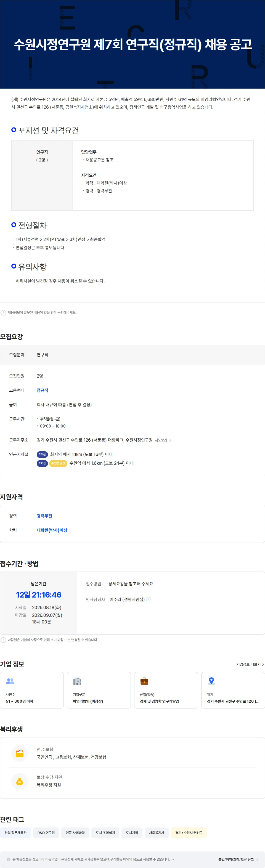Click the 수인분당선 subway line badge
The width and height of the screenshot is (265, 868).
pyautogui.click(x=58, y=463)
